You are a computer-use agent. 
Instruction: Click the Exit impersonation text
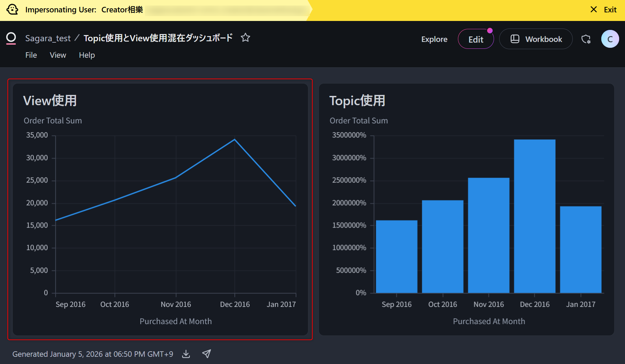tap(610, 10)
